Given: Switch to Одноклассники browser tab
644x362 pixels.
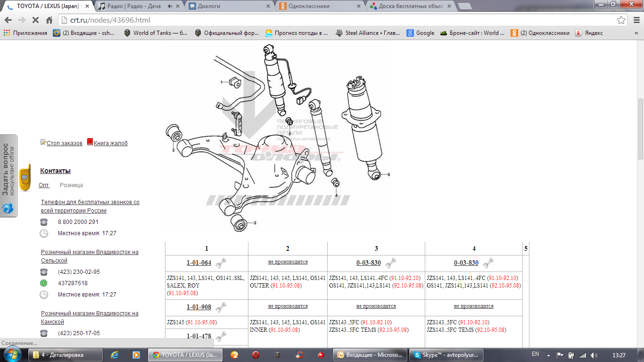Looking at the screenshot, I should click(x=319, y=6).
